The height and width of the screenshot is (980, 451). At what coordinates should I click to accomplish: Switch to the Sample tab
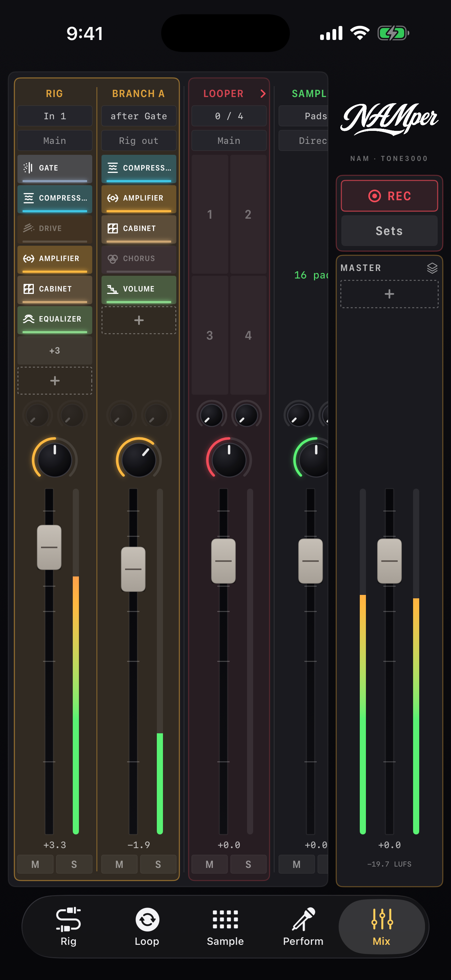[225, 927]
